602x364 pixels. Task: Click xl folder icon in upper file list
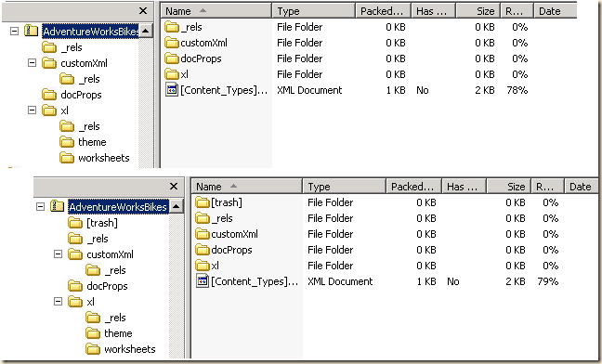coord(172,74)
